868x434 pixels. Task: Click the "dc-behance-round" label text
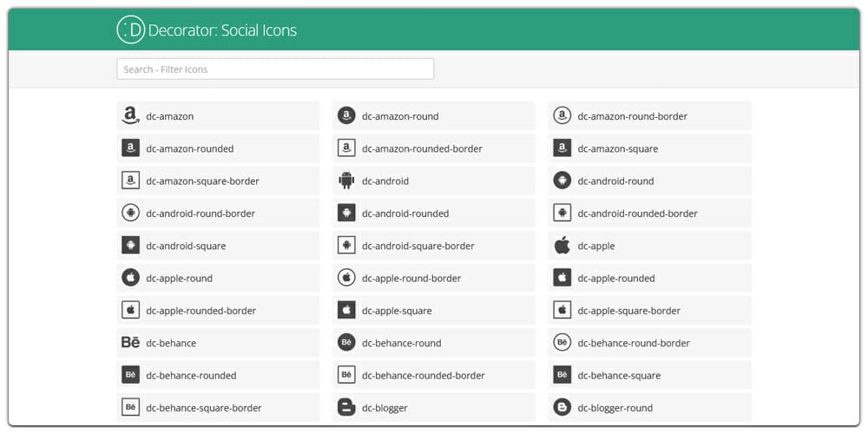tap(402, 343)
